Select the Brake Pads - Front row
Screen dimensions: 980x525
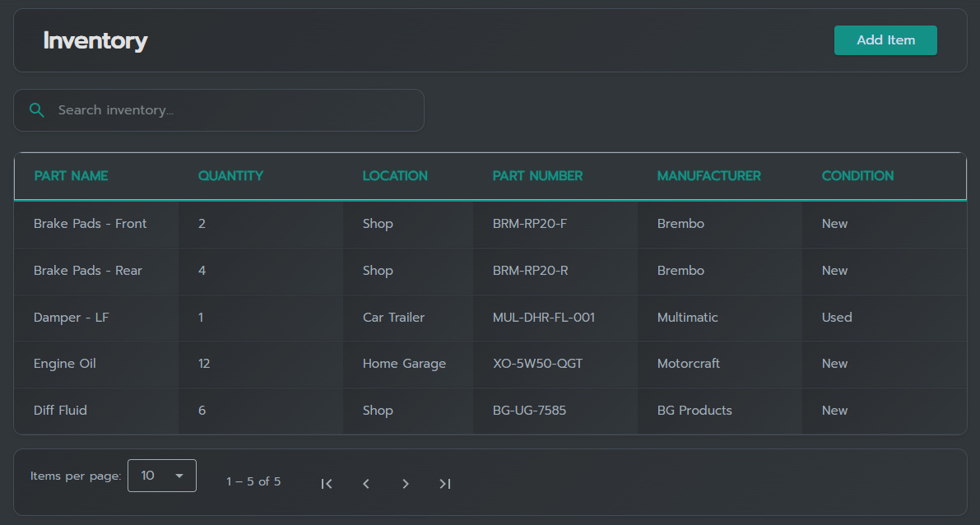click(x=91, y=224)
